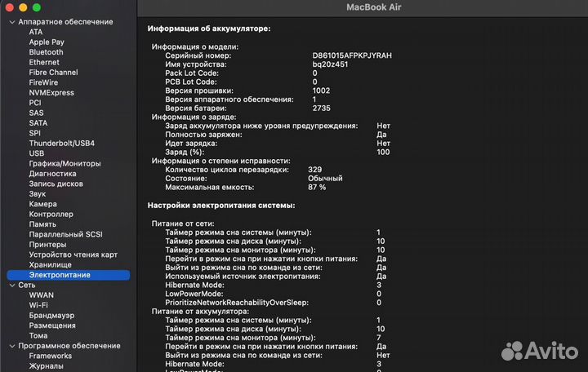Select SPI in the sidebar

click(x=34, y=133)
